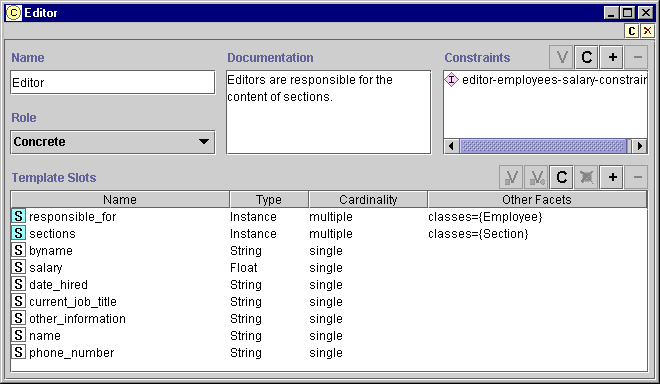The width and height of the screenshot is (660, 384).
Task: Click the S icon of current_job_title slot
Action: (19, 301)
